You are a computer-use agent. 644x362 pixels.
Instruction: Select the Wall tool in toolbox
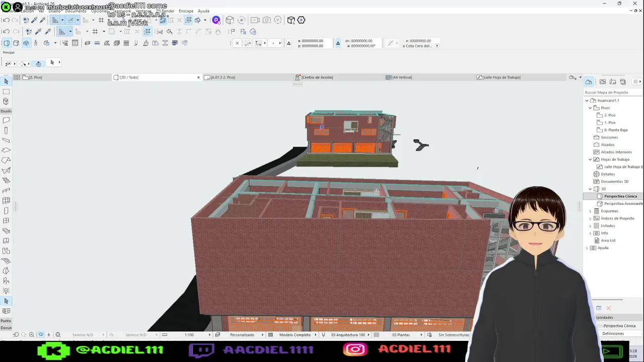[x=6, y=120]
